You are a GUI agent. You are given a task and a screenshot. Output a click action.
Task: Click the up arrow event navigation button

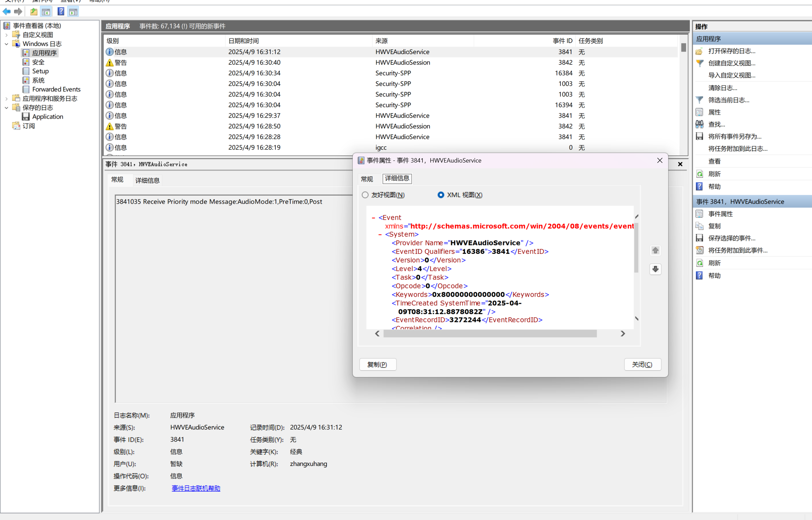[655, 251]
